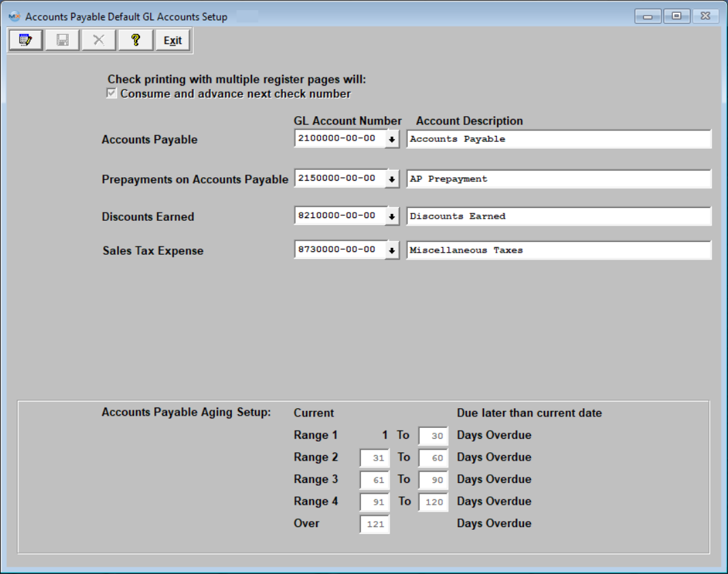Click the Accounts Payable Aging Setup label
Screen dimensions: 728x574
[x=186, y=412]
